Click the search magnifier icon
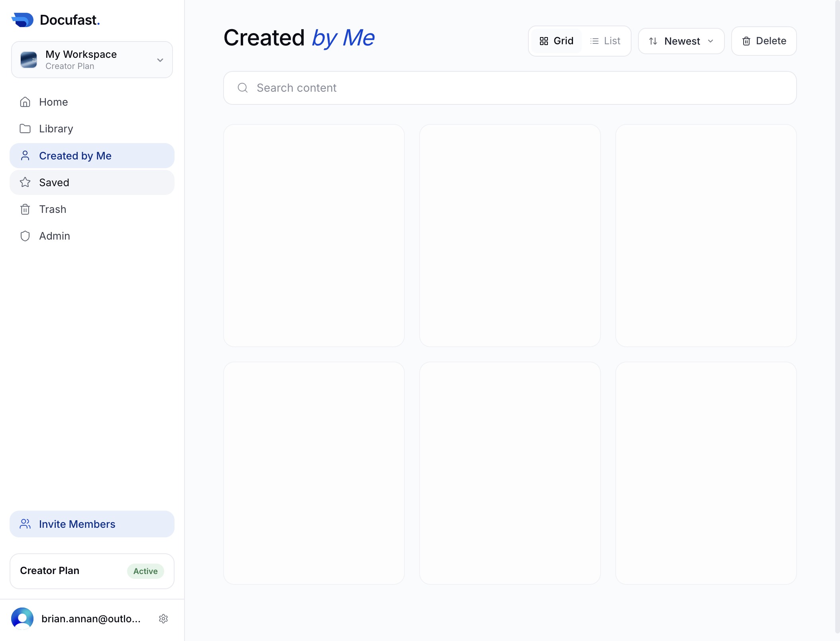Viewport: 840px width, 641px height. [243, 88]
